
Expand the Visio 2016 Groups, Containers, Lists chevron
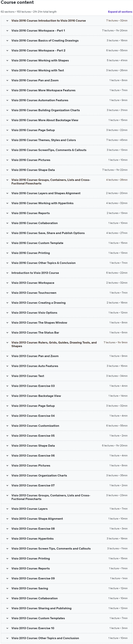point(7,180)
